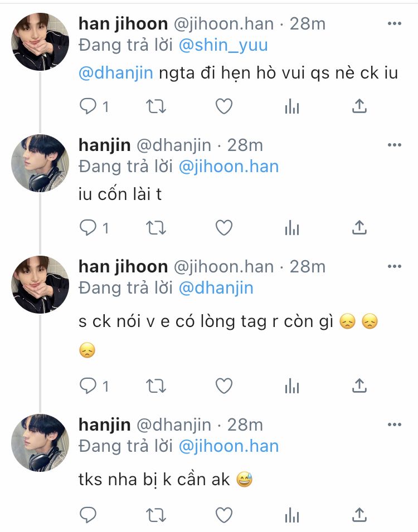Open the reply thread on the first tweet
Screen dimensions: 418x532
[x=94, y=106]
